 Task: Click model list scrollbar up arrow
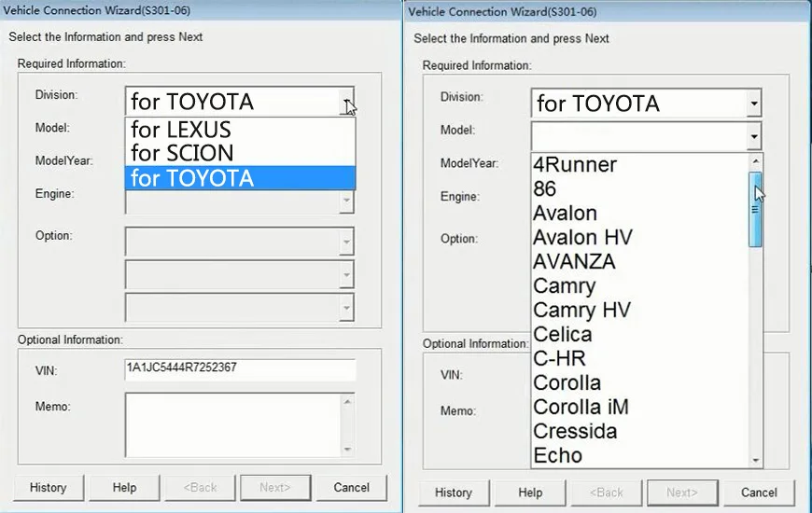click(x=756, y=161)
